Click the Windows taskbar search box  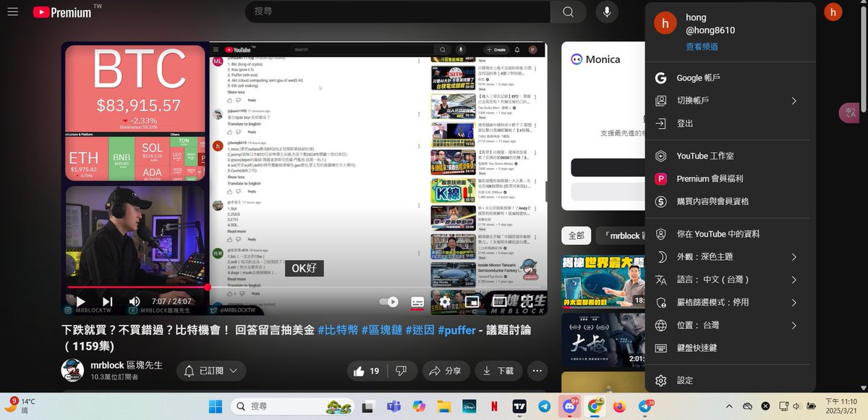[291, 406]
